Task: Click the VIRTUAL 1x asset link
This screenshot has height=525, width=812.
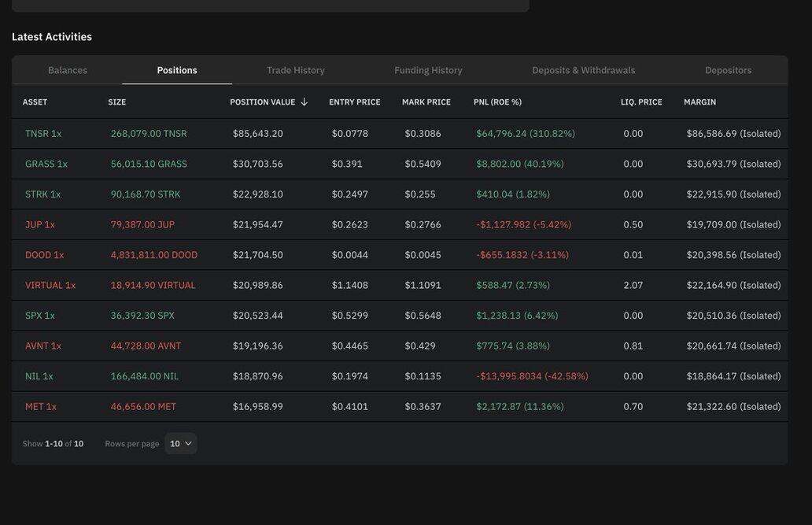Action: (50, 286)
